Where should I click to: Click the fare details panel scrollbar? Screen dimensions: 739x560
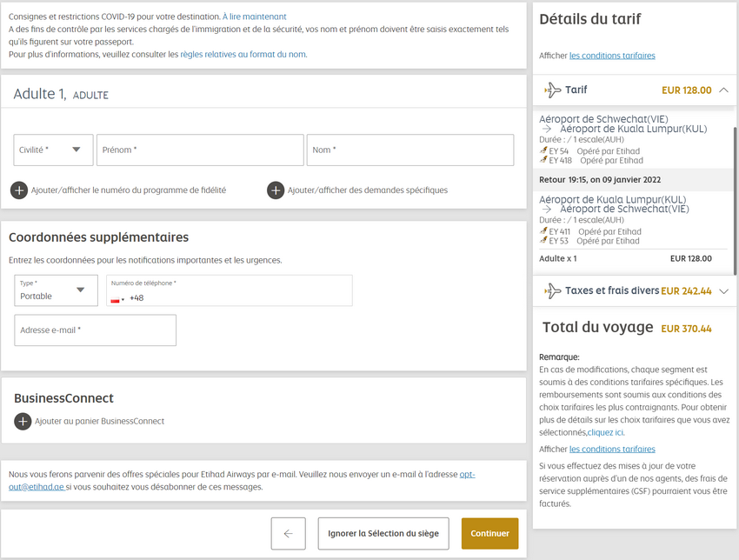(735, 201)
